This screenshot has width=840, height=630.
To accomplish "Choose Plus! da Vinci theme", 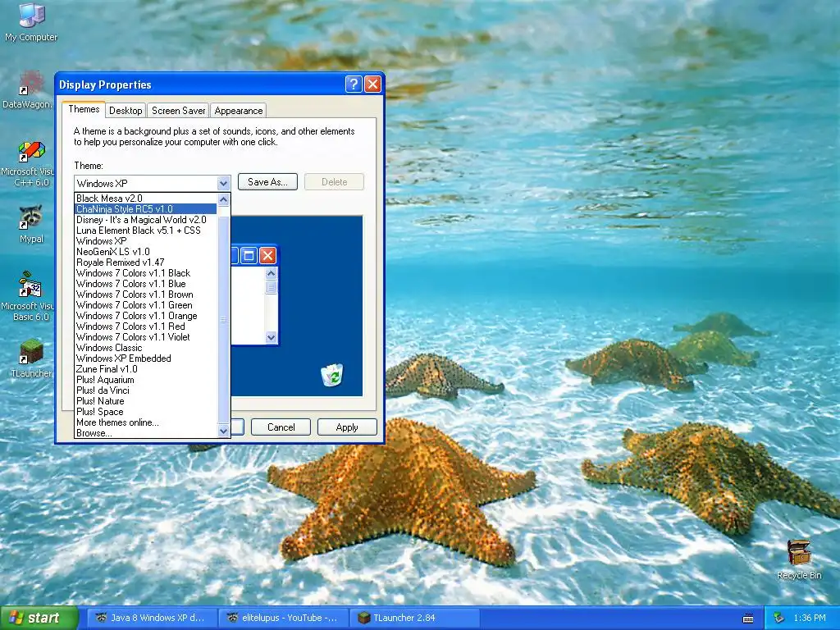I will [x=146, y=390].
